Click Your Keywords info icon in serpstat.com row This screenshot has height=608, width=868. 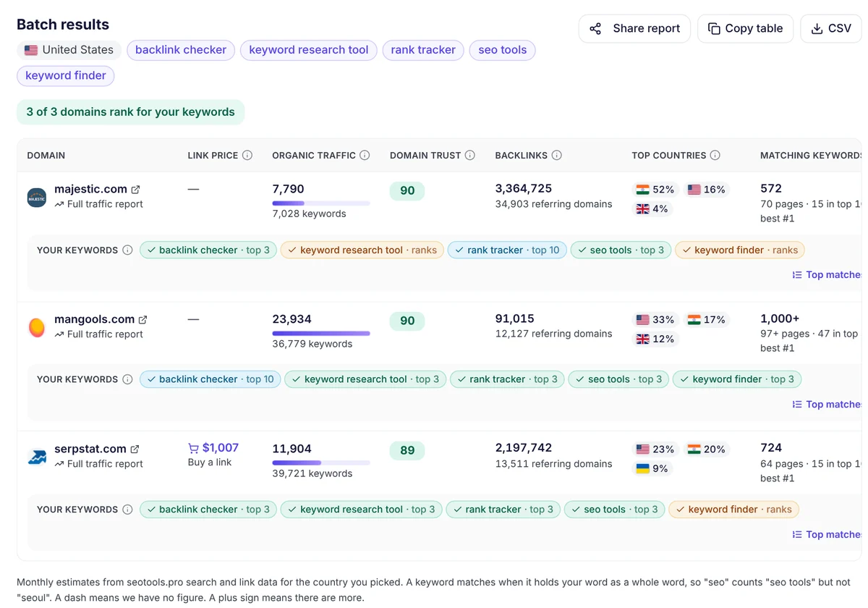tap(127, 510)
